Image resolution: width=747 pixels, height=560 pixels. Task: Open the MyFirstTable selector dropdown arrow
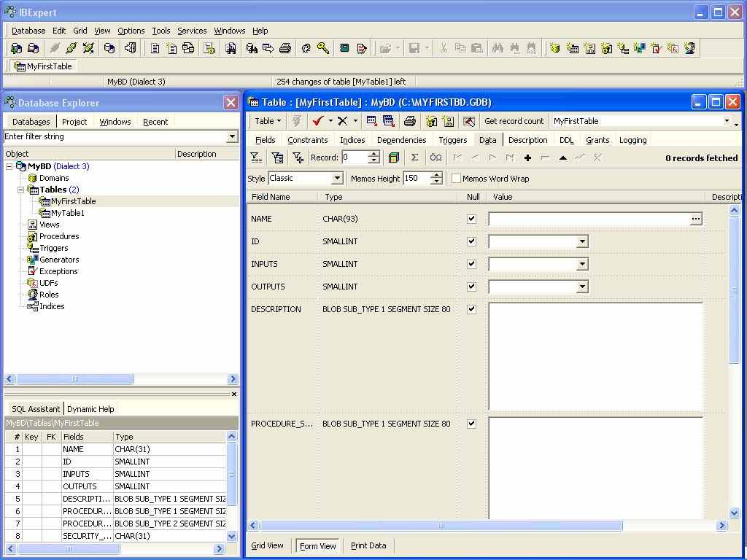tap(727, 121)
